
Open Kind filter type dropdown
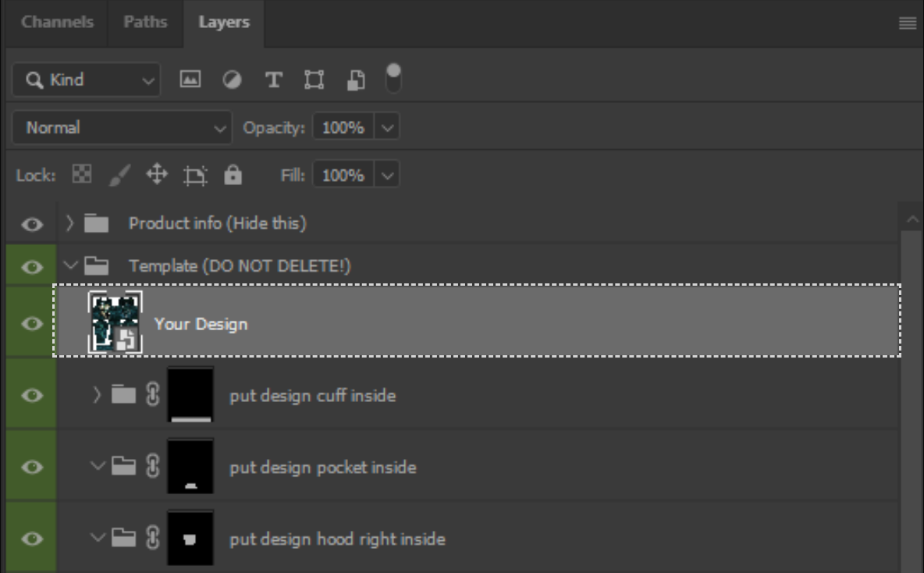(86, 80)
